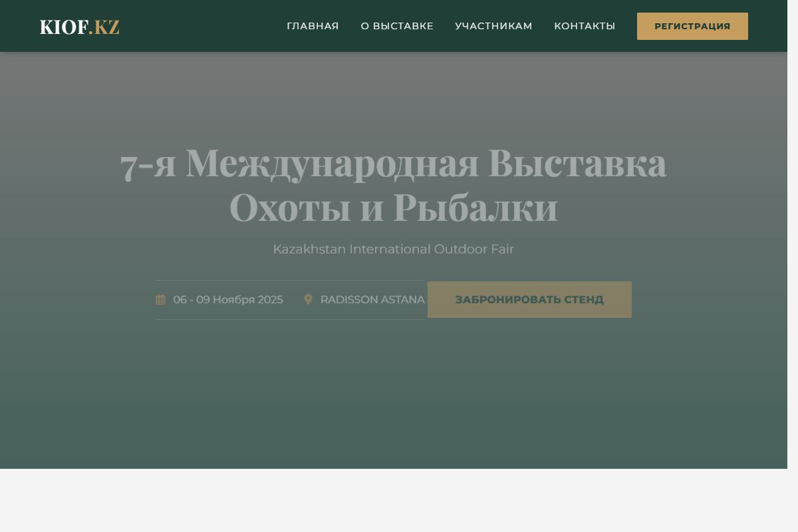
Task: Click the KIOF wordmark to go home
Action: 64,27
